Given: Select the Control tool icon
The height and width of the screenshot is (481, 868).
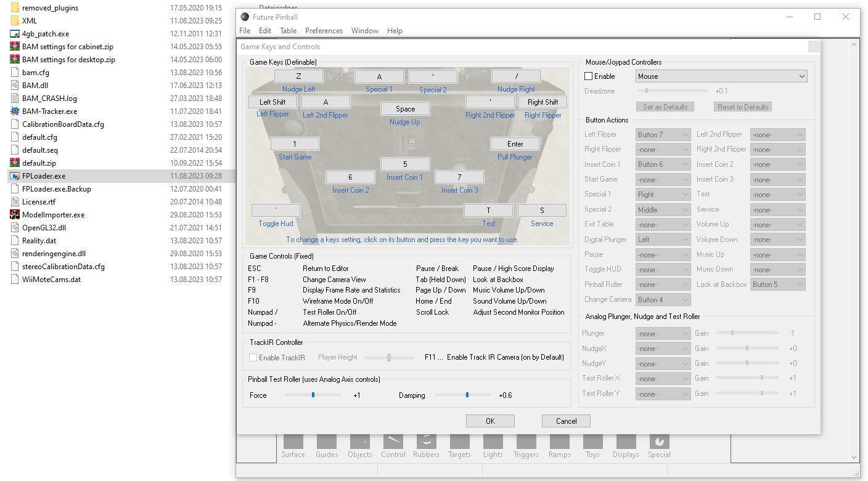Looking at the screenshot, I should pyautogui.click(x=393, y=441).
